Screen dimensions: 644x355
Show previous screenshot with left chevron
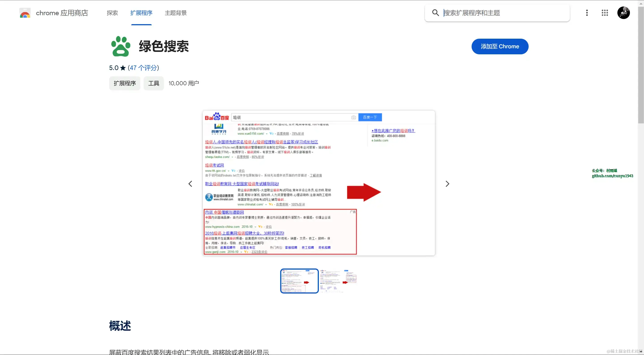[x=190, y=184]
